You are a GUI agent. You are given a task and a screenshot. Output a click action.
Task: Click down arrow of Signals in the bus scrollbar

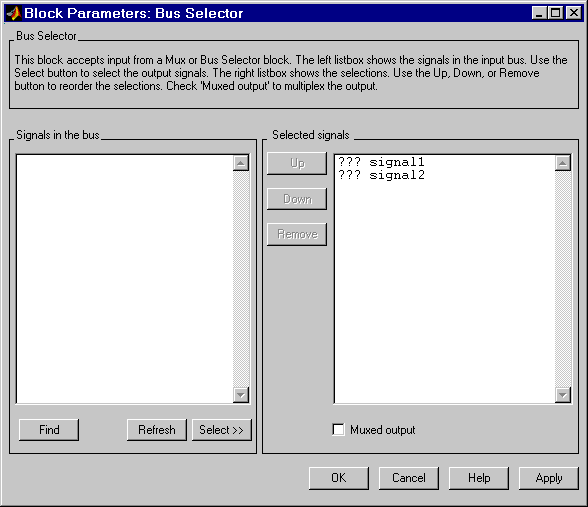[241, 395]
